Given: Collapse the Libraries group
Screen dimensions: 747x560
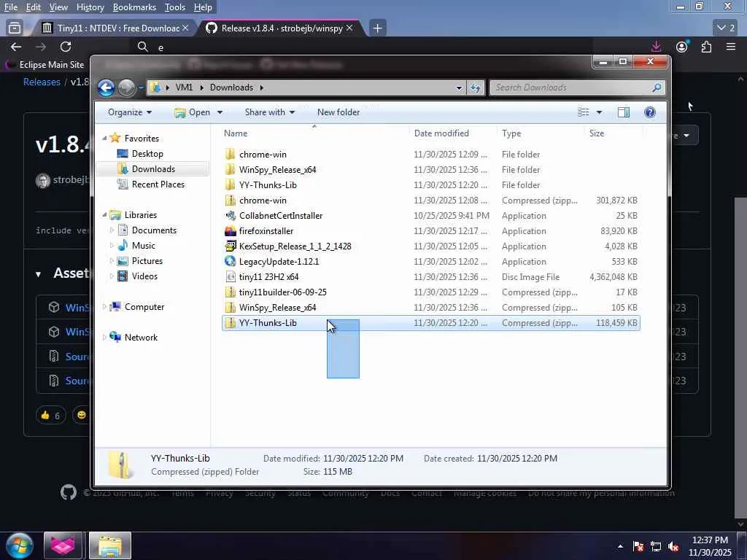Looking at the screenshot, I should [x=105, y=215].
